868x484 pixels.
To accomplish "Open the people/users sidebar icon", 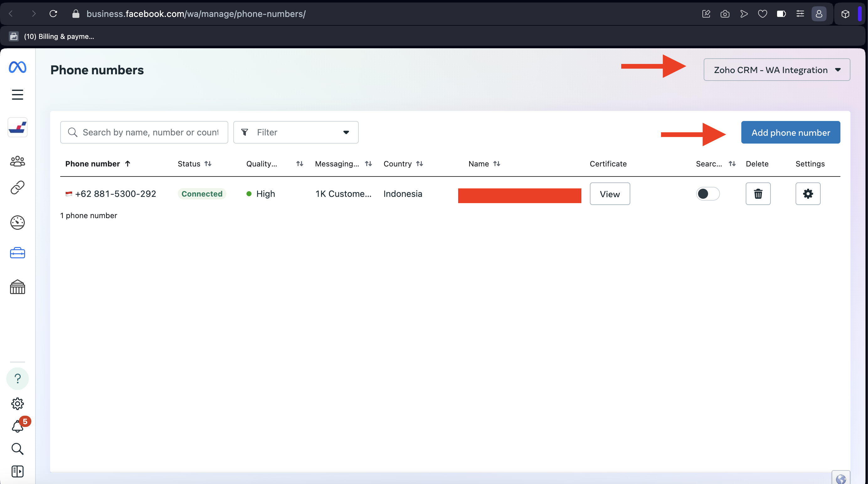I will tap(18, 161).
